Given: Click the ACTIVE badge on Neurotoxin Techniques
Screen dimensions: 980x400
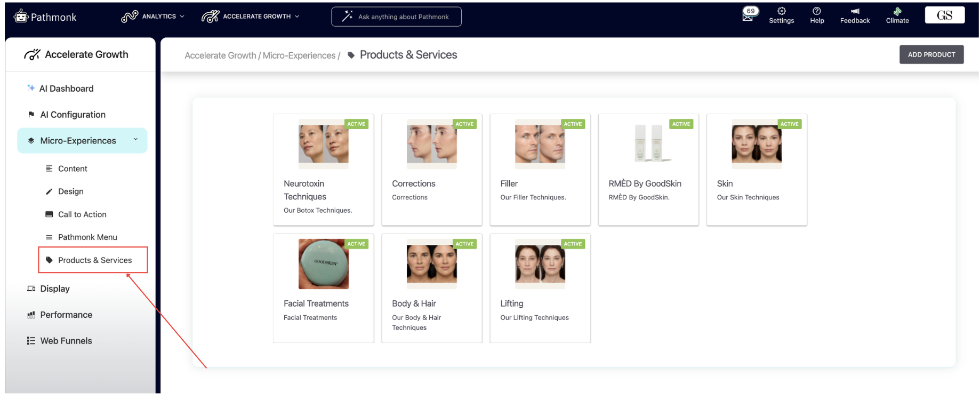Looking at the screenshot, I should click(x=356, y=124).
